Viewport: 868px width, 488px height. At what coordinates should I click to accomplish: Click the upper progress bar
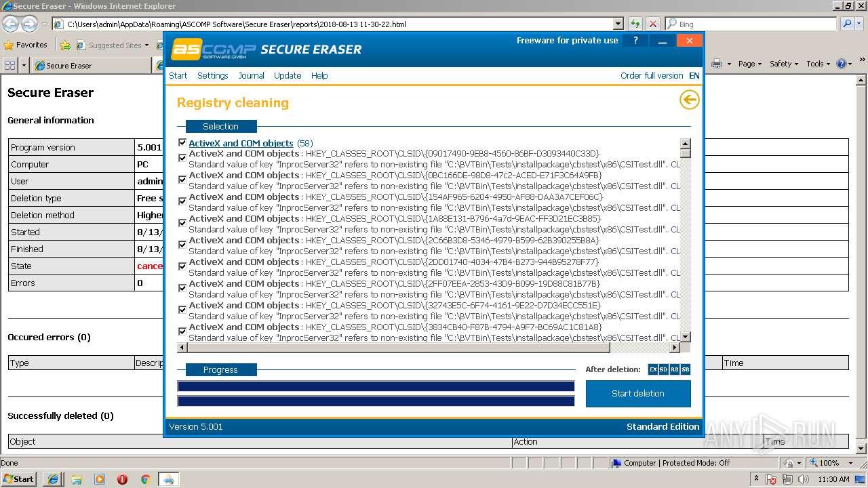[376, 386]
